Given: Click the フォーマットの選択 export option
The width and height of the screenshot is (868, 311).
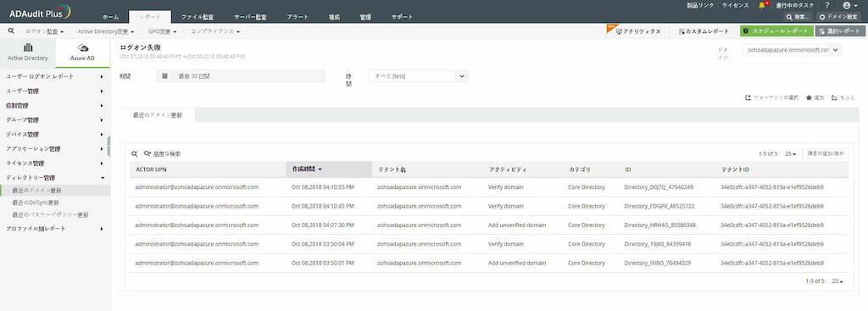Looking at the screenshot, I should [772, 97].
